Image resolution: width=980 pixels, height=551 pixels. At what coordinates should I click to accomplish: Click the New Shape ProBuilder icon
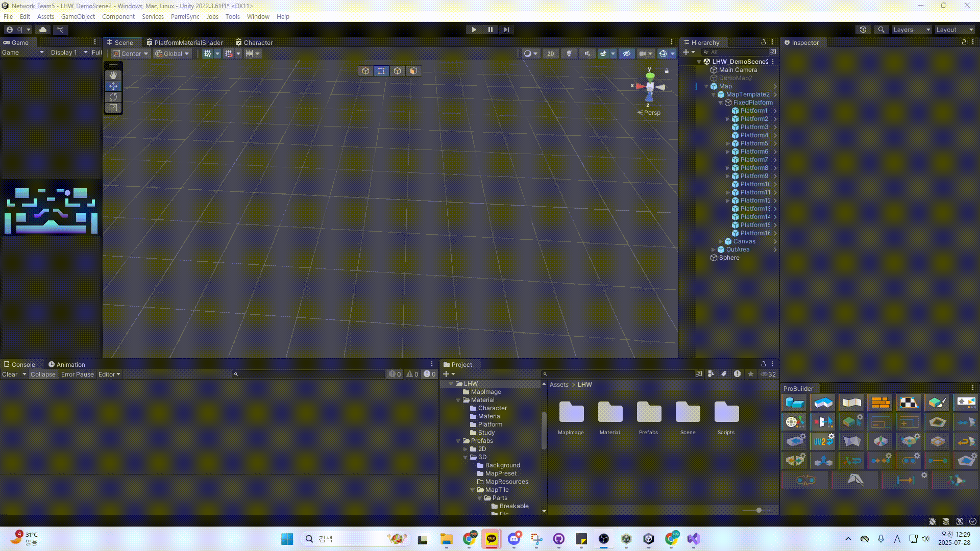[x=794, y=403]
